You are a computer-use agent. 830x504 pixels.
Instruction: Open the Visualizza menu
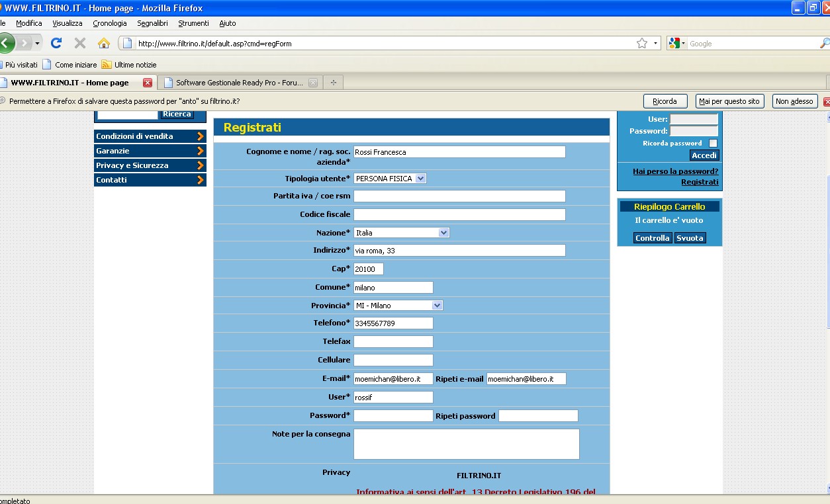(x=68, y=23)
